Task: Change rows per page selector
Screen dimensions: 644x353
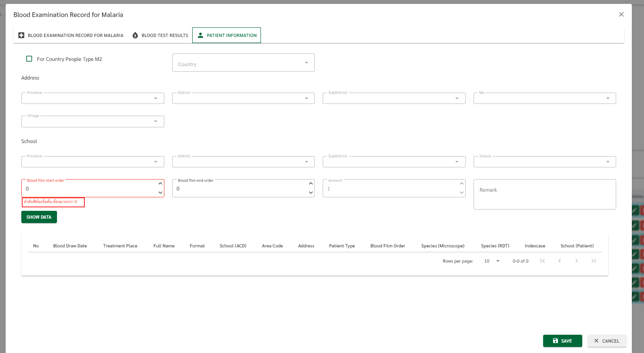Action: (x=492, y=261)
